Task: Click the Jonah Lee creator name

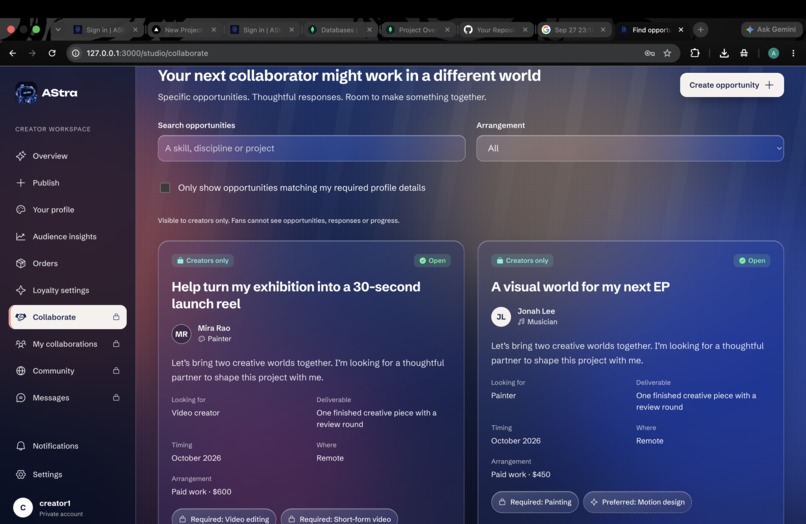Action: pos(536,311)
